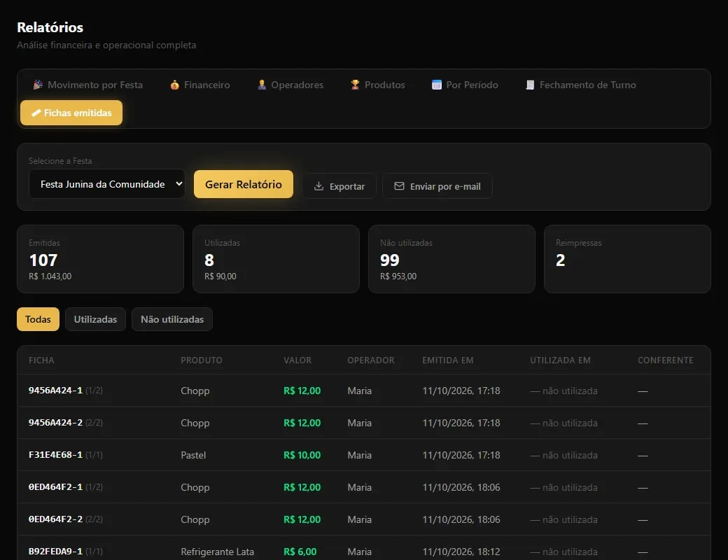This screenshot has height=560, width=728.
Task: Filter the list by Utilizadas
Action: [95, 319]
